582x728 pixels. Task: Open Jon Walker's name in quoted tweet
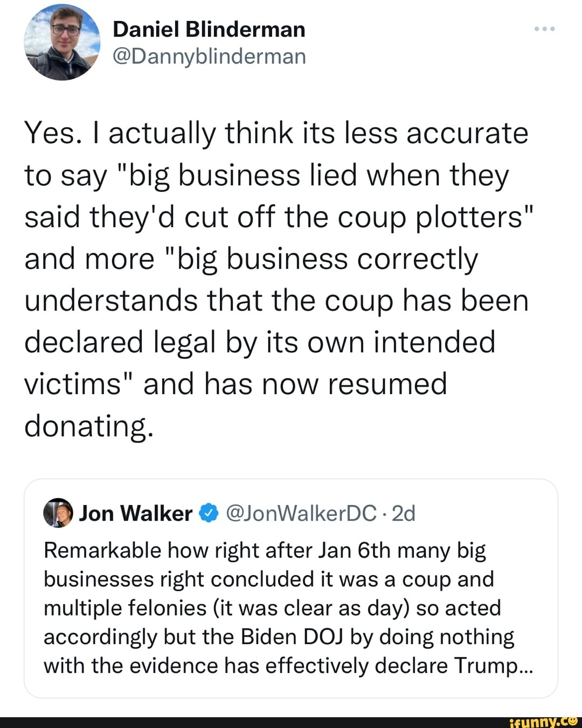(x=135, y=514)
